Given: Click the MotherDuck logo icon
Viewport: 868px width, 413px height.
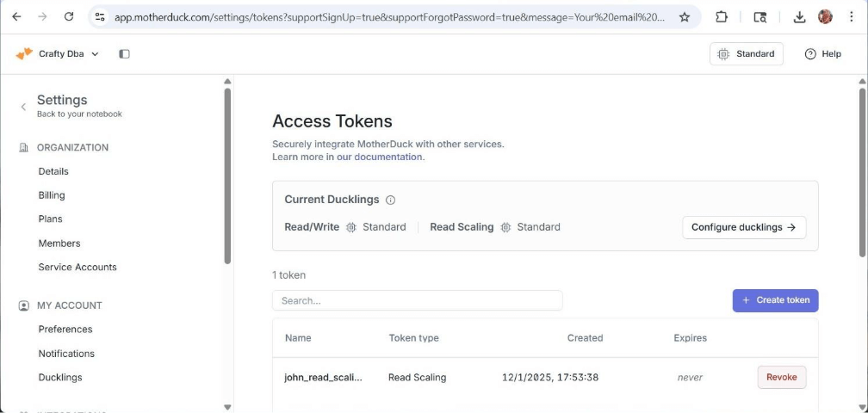Looking at the screenshot, I should click(24, 54).
